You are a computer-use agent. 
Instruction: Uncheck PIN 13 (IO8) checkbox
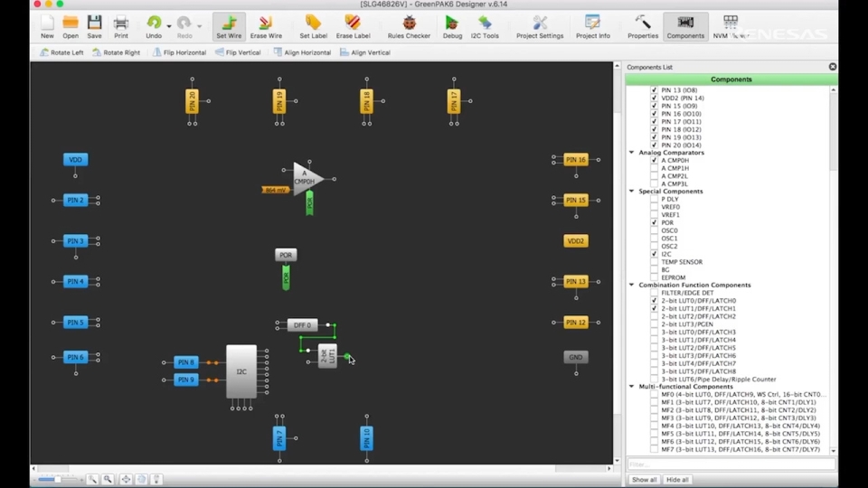click(x=655, y=90)
